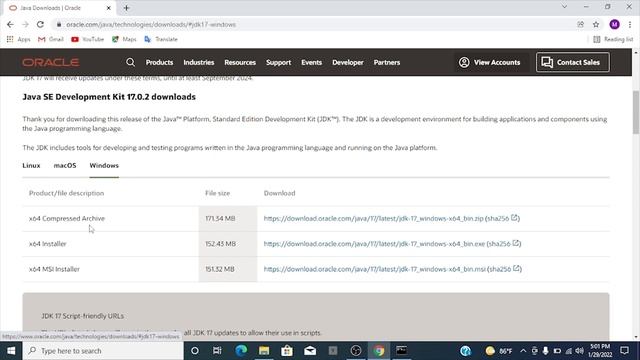Open Maps bookmark
The height and width of the screenshot is (360, 640).
[x=124, y=39]
